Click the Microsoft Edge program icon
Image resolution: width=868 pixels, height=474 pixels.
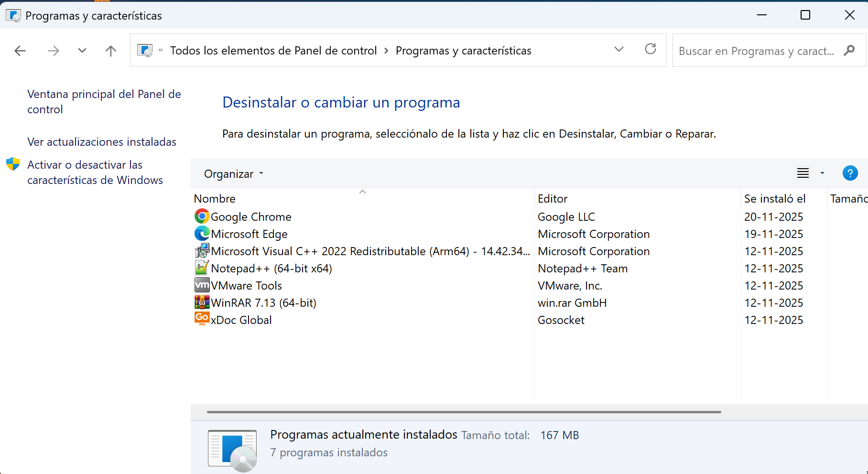[202, 234]
